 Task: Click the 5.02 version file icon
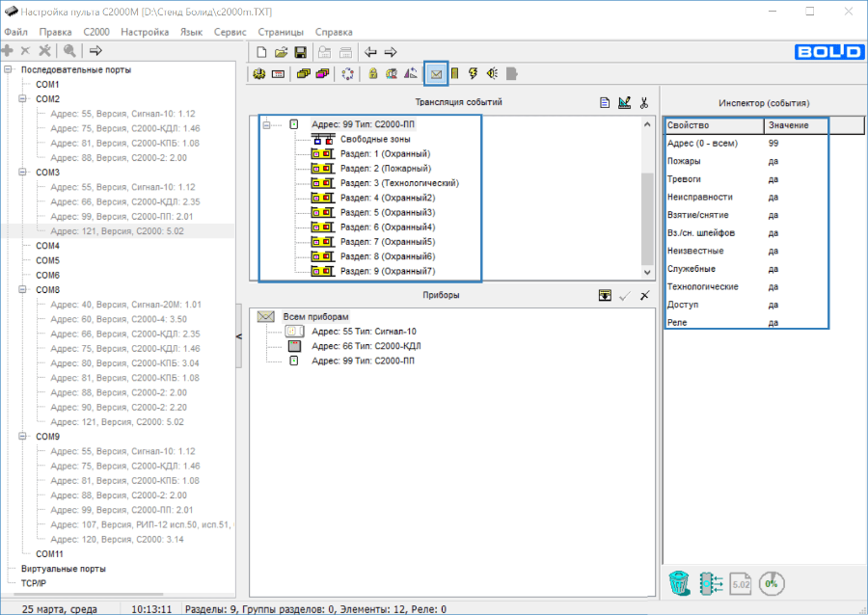click(x=741, y=583)
